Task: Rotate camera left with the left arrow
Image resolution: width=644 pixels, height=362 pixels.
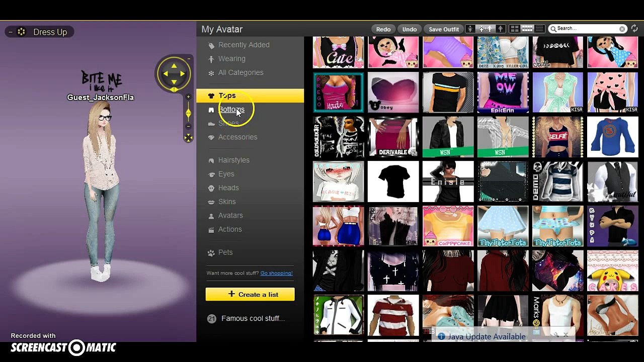Action: pos(166,74)
